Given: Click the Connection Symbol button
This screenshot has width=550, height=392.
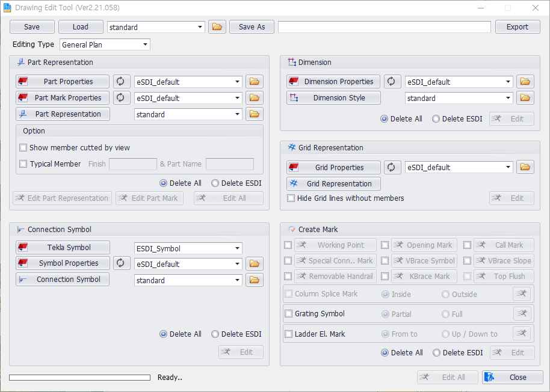Looking at the screenshot, I should click(x=63, y=280).
